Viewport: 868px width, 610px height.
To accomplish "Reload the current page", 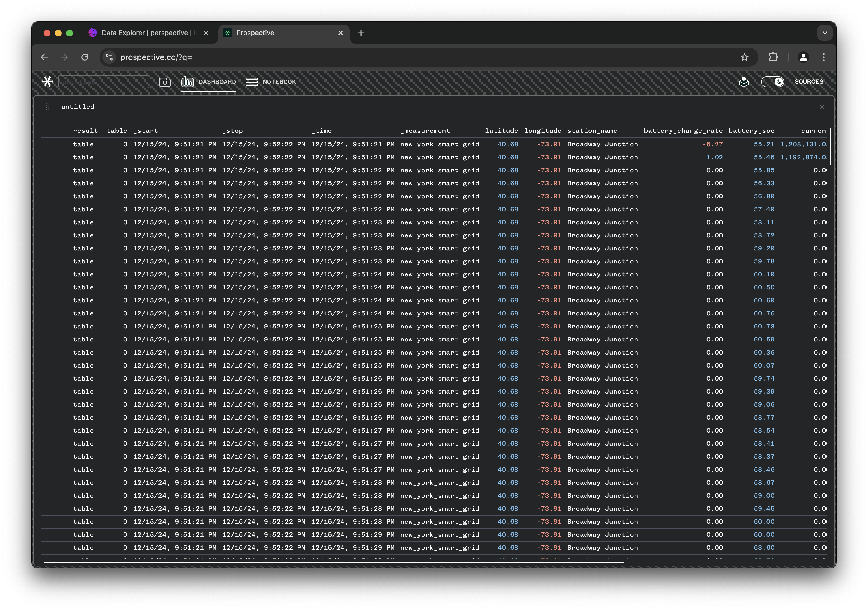I will (x=85, y=57).
